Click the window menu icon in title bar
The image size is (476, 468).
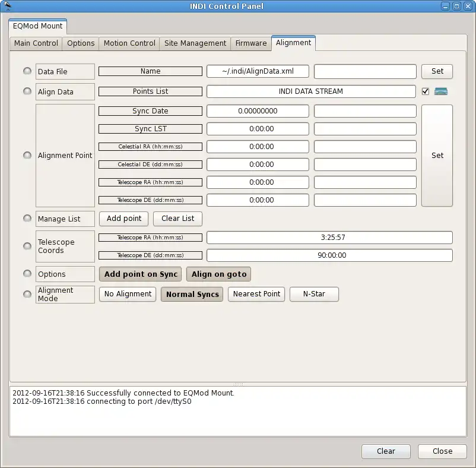7,6
